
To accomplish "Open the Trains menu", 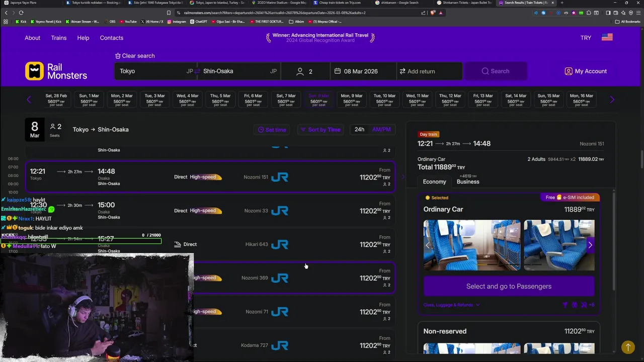I will tap(58, 38).
